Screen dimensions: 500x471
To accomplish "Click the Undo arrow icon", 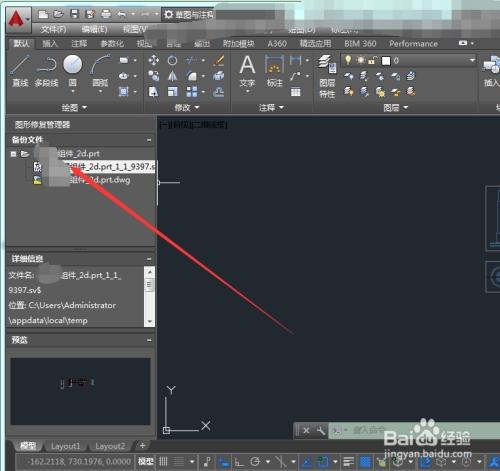I will click(122, 14).
